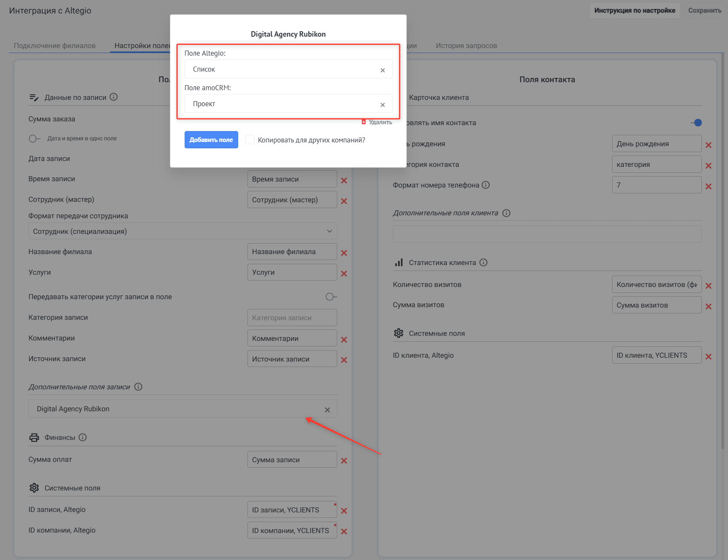Remove ID компании, YCLIENTS mapping
The width and height of the screenshot is (728, 560).
pos(344,531)
